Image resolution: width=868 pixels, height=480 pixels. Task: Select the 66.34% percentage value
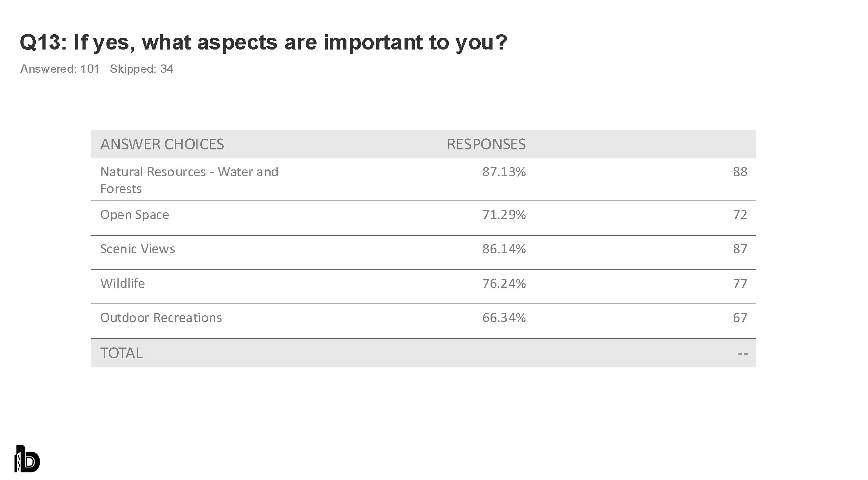point(504,318)
